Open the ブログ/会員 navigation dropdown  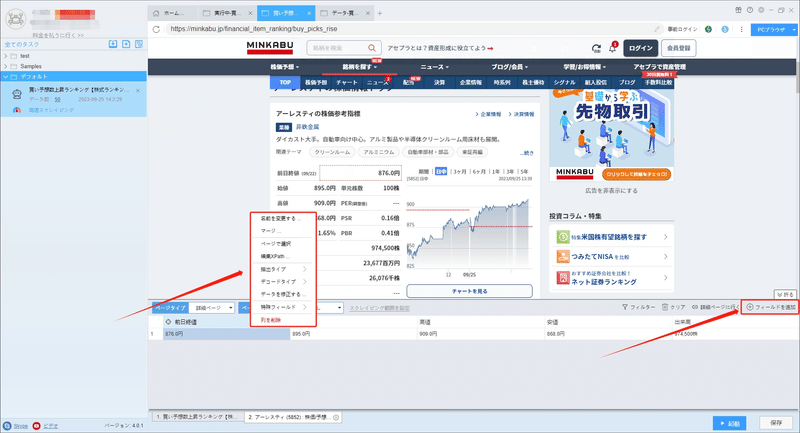(x=510, y=67)
